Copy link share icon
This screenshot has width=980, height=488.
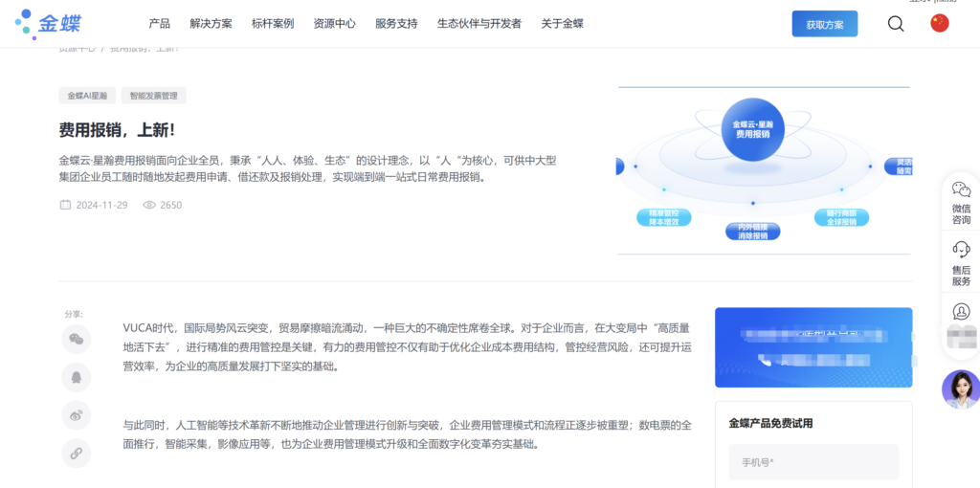77,454
